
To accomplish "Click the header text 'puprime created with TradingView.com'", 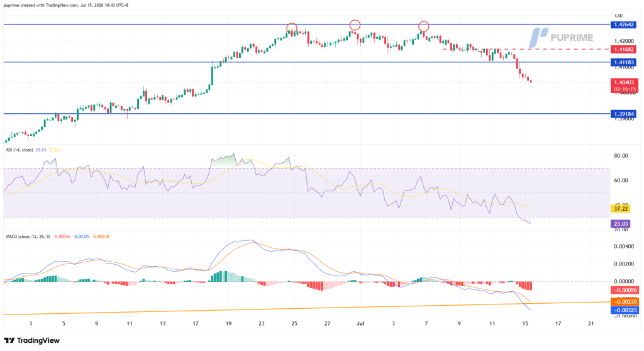I will (41, 5).
